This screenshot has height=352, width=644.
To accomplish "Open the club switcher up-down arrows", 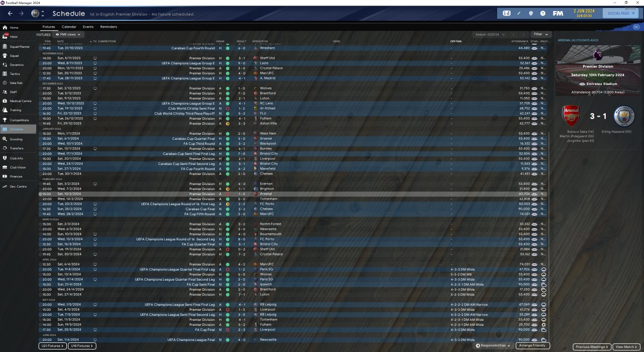I will pyautogui.click(x=42, y=14).
